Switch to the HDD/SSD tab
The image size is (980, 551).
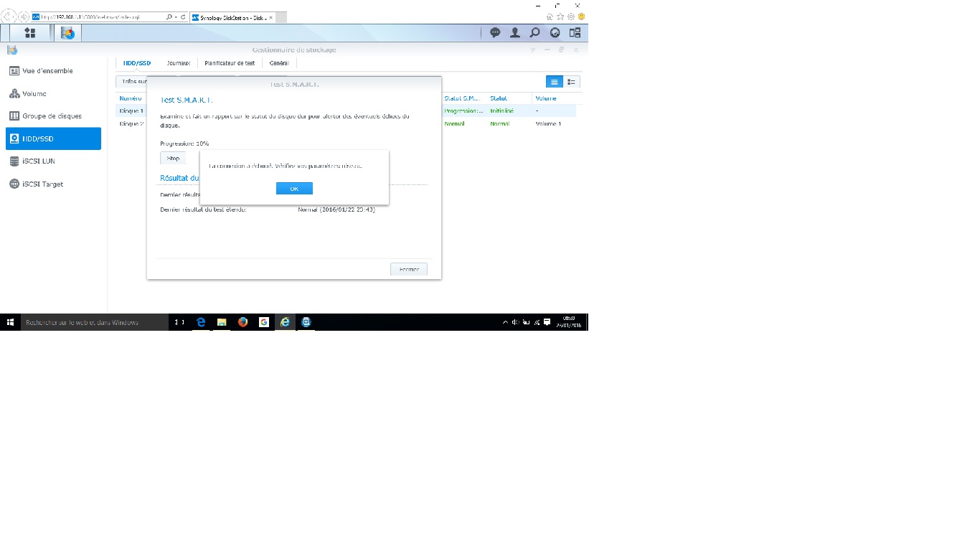point(137,63)
